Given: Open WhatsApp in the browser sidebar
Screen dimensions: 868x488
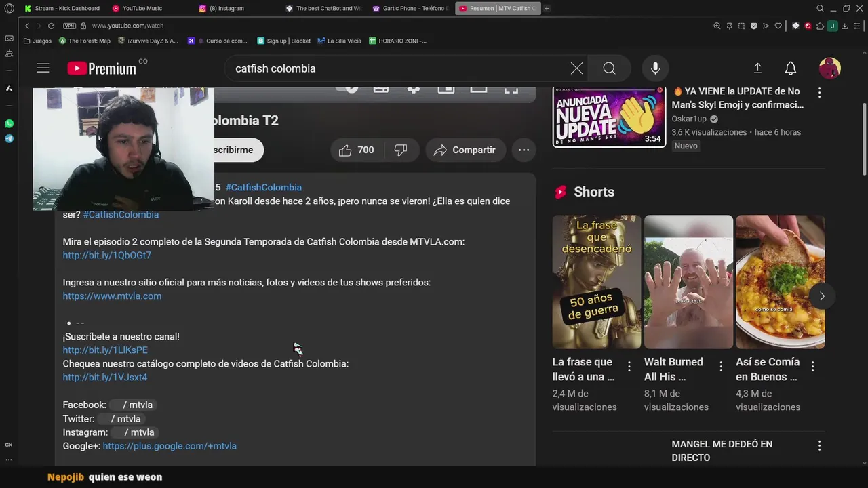Looking at the screenshot, I should (x=9, y=123).
